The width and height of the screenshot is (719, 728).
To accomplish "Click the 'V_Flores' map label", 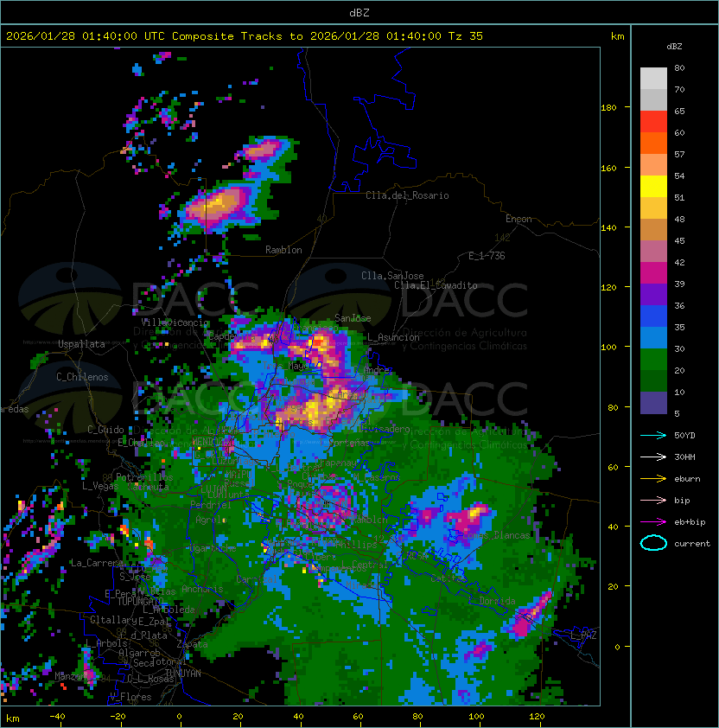I will click(130, 697).
